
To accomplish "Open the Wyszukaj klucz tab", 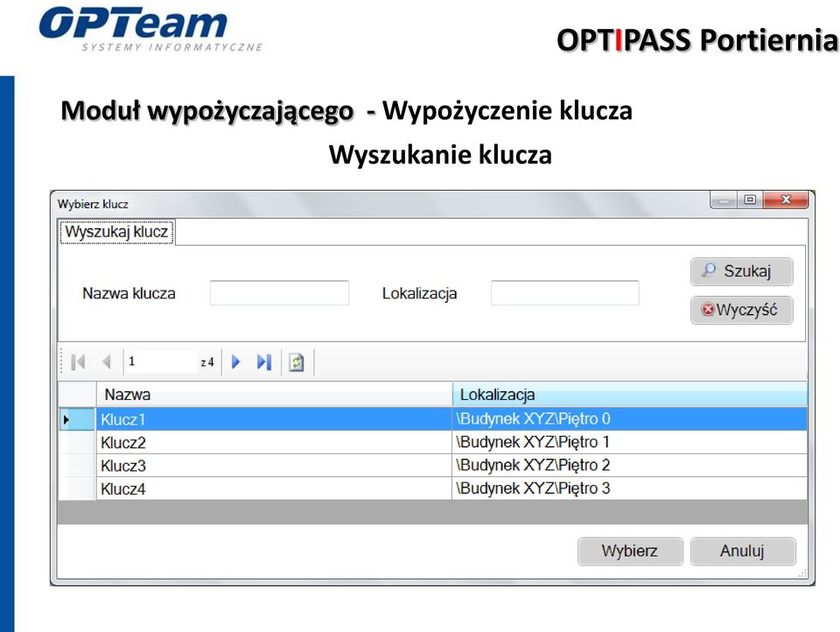I will (x=116, y=232).
